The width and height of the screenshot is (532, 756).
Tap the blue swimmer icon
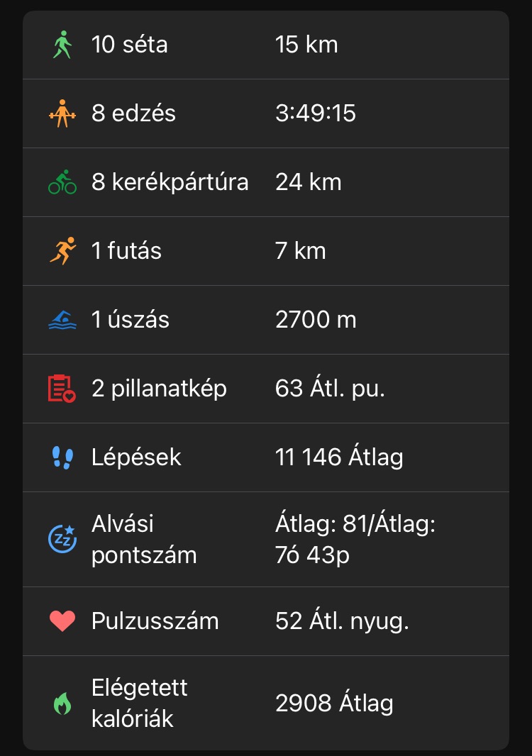click(62, 320)
